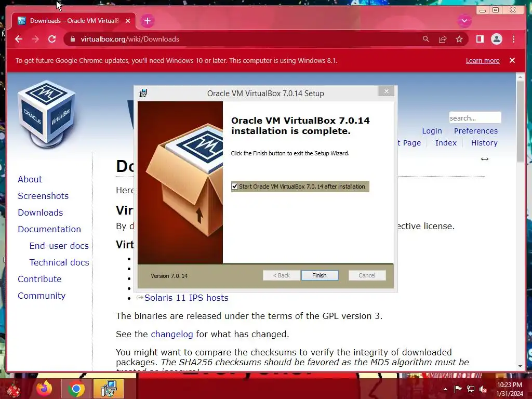Click the Cancel button in Setup wizard

(367, 275)
